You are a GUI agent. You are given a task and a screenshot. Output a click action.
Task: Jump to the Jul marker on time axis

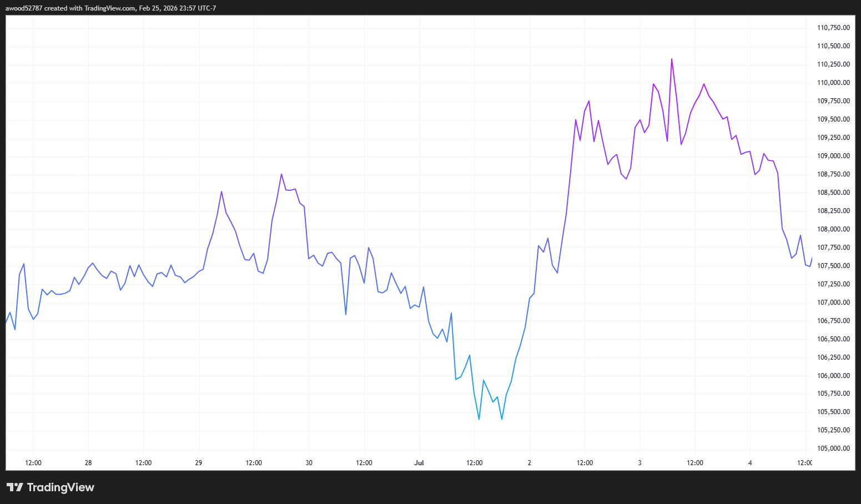[x=419, y=463]
